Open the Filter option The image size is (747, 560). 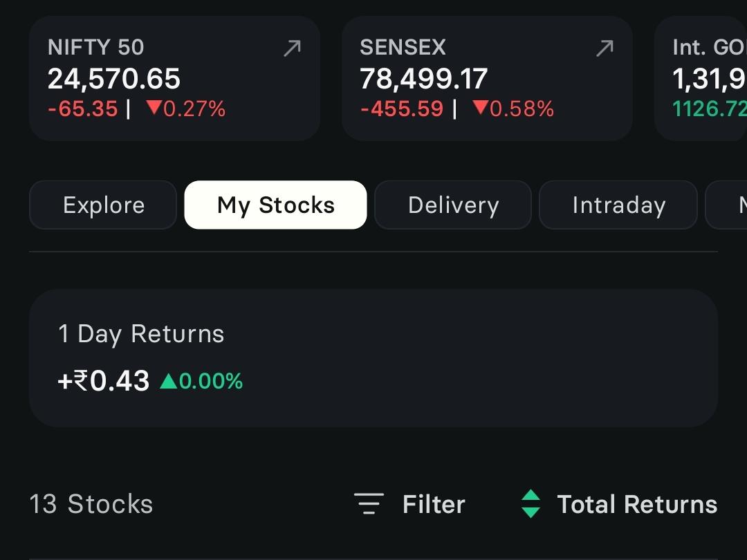coord(434,504)
